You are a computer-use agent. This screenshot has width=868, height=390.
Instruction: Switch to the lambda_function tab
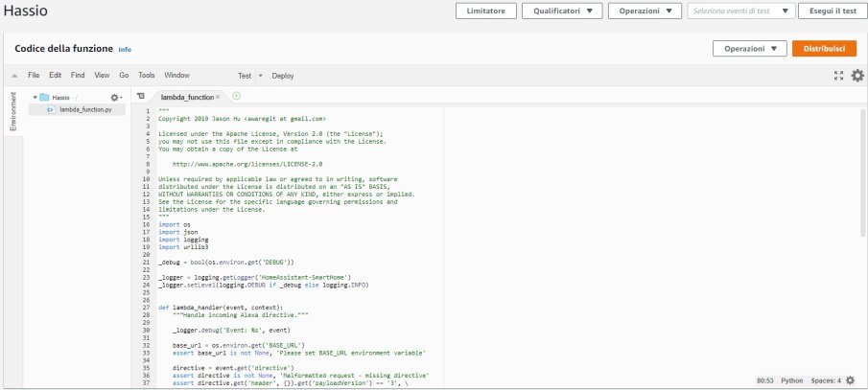click(187, 97)
